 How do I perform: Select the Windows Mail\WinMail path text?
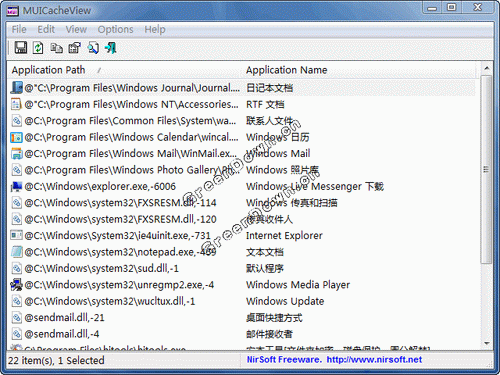131,153
